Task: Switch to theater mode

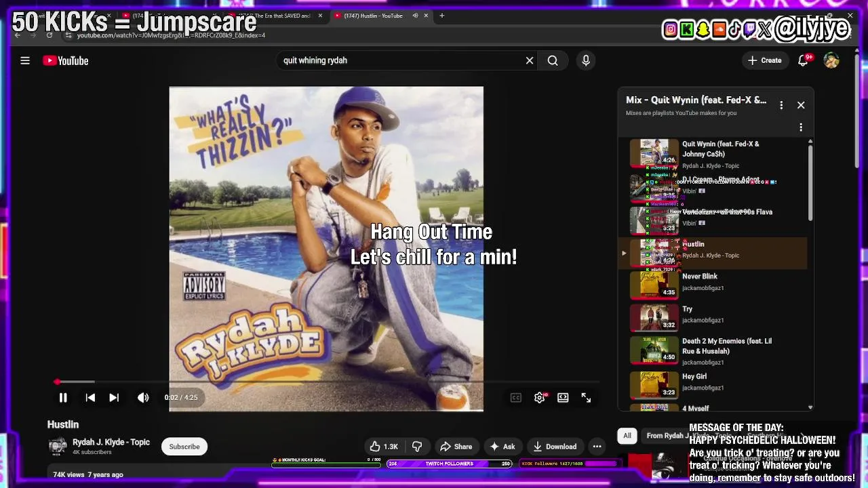Action: [x=563, y=398]
